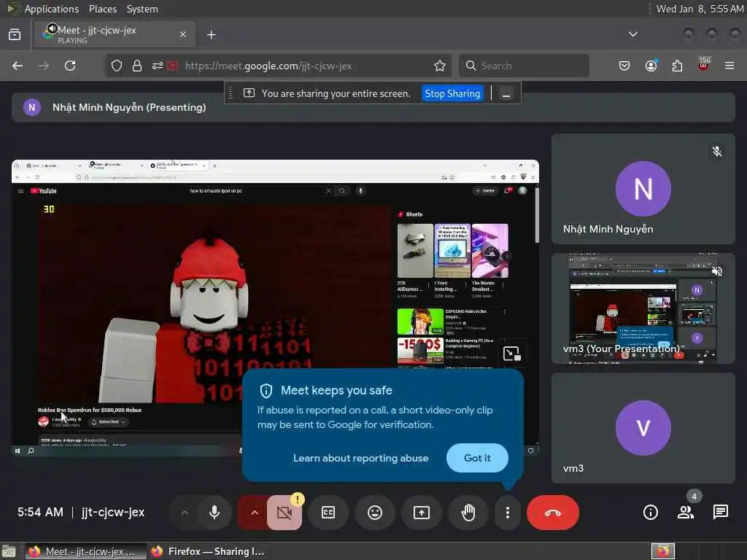Select vm3 Your Presentation tile
Viewport: 747px width, 560px height.
[643, 308]
